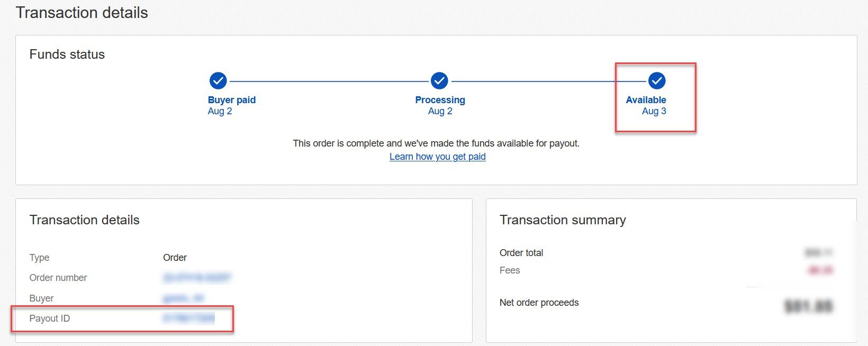Screen dimensions: 868x346
Task: Click the Buyer paid checkmark icon
Action: click(218, 81)
